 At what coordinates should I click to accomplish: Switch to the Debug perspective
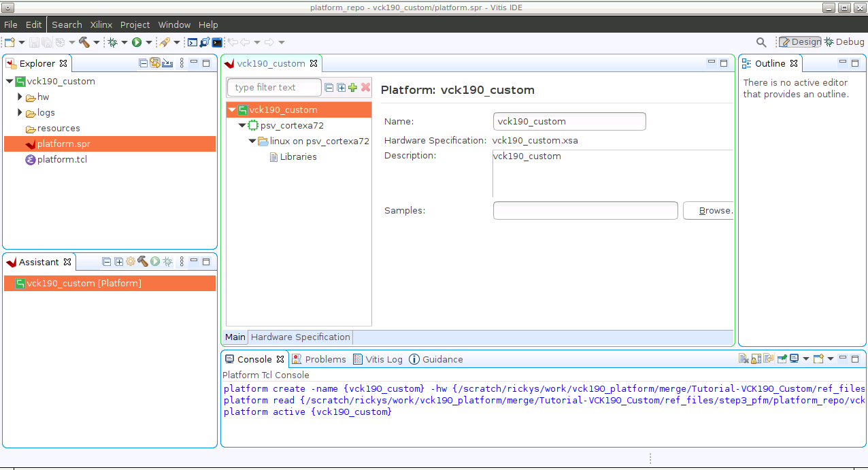click(844, 41)
